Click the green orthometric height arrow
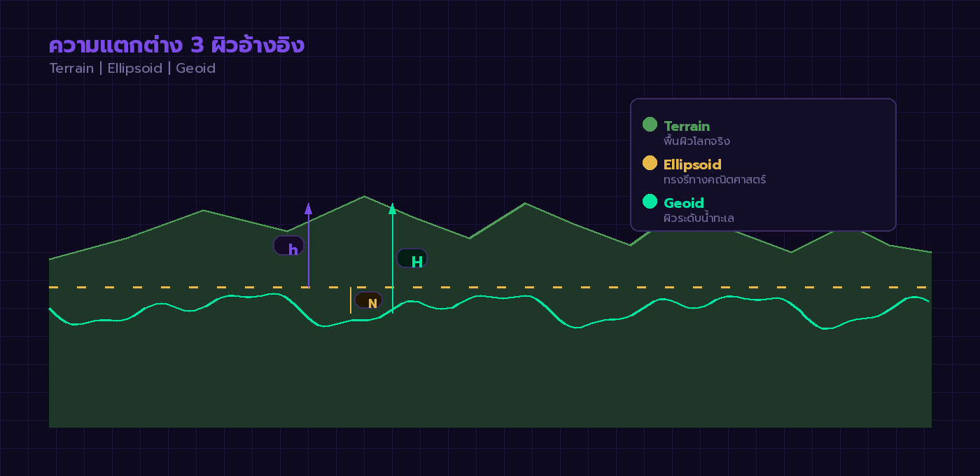Viewport: 980px width, 476px height. coord(392,259)
